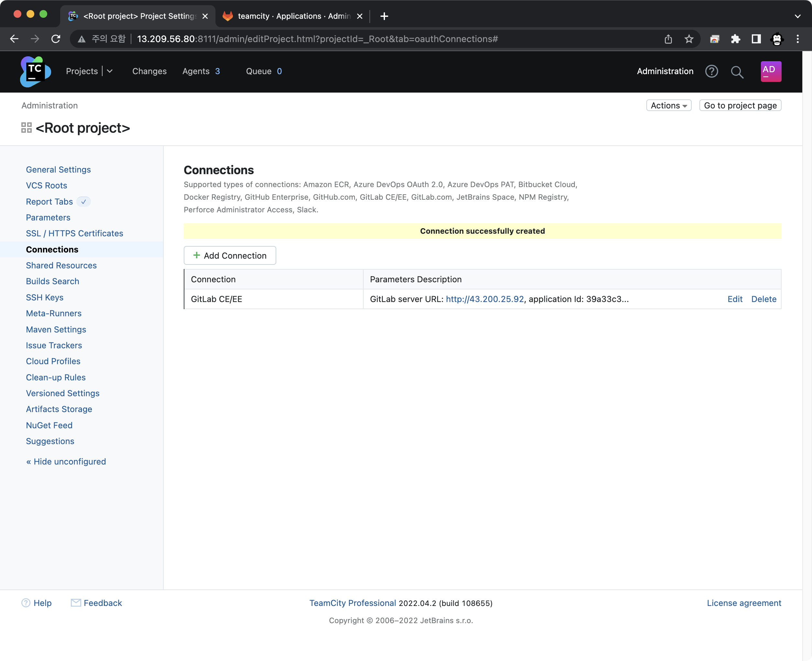Open License agreement link
The height and width of the screenshot is (661, 812).
pos(744,603)
